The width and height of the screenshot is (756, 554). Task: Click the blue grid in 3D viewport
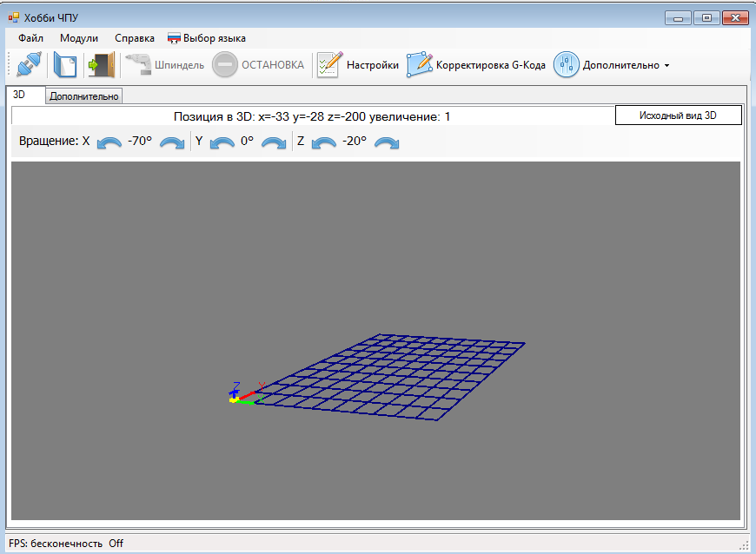390,377
